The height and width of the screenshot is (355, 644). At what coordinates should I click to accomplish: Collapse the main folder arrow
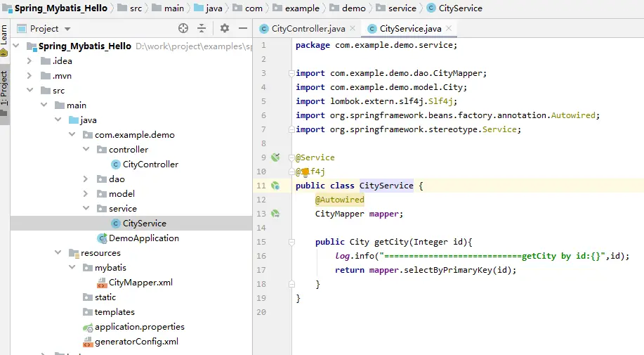[44, 105]
